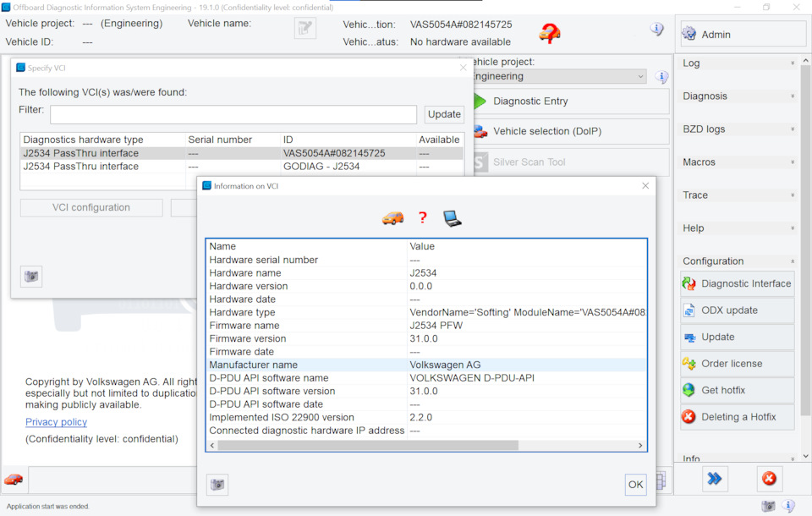812x516 pixels.
Task: Click the red cancel X button at bottom right
Action: [769, 479]
